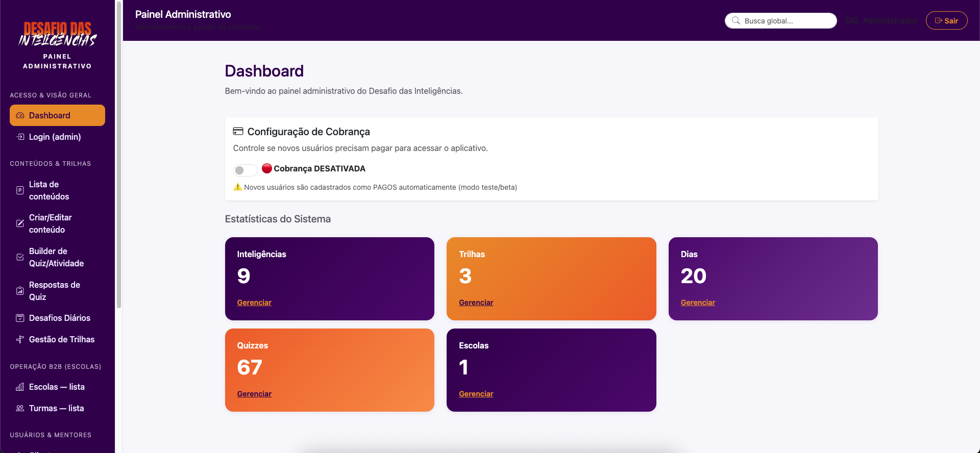Click the Login (admin) arrow icon
This screenshot has width=980, height=453.
[20, 137]
